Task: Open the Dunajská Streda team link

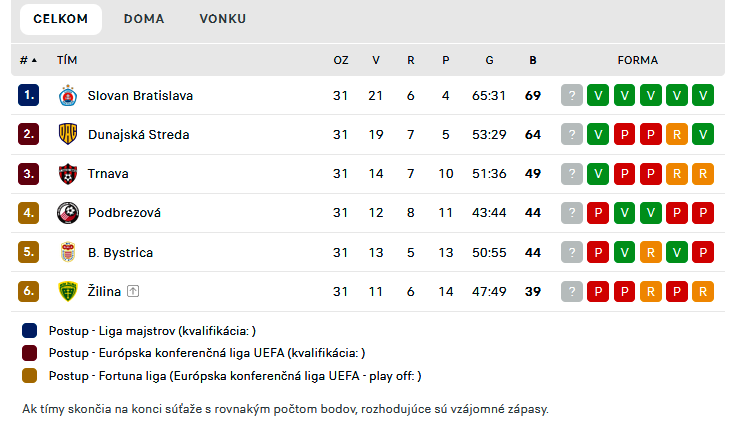Action: click(138, 135)
